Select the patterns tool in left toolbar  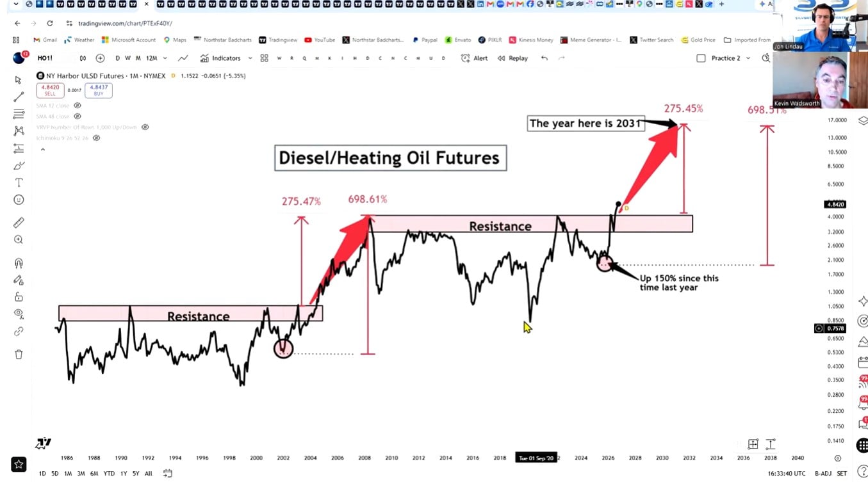click(x=19, y=131)
